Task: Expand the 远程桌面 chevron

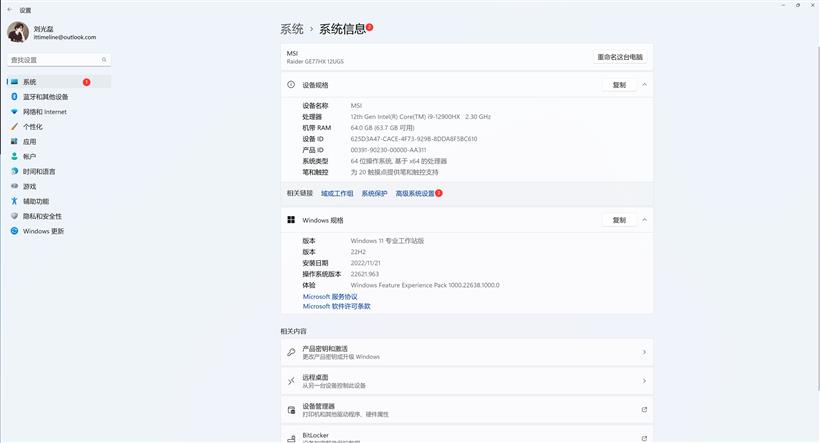Action: tap(644, 381)
